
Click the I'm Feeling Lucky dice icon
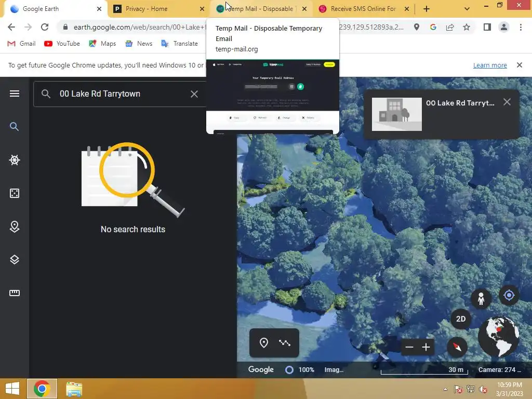tap(14, 193)
